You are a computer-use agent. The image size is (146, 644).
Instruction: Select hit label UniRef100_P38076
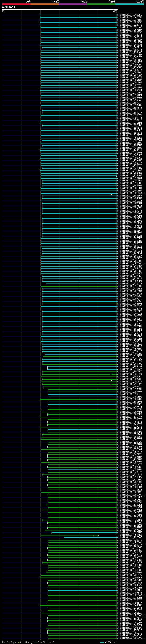[x=131, y=35]
